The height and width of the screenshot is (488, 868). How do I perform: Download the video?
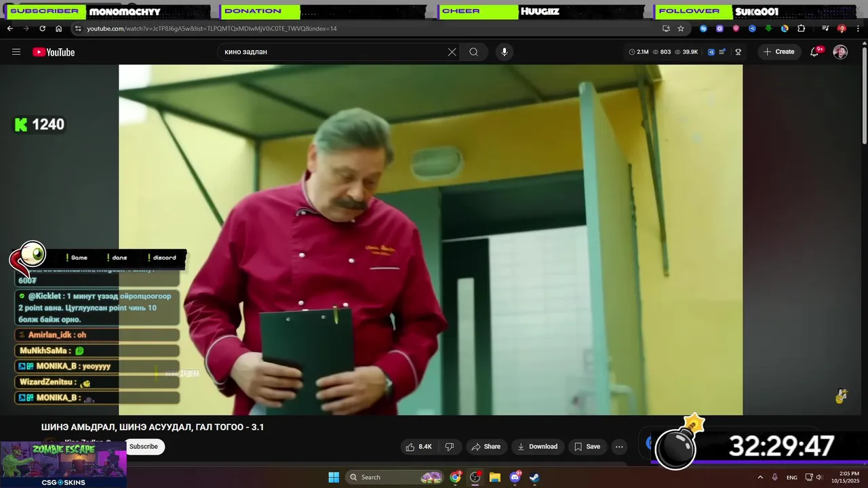pos(537,447)
